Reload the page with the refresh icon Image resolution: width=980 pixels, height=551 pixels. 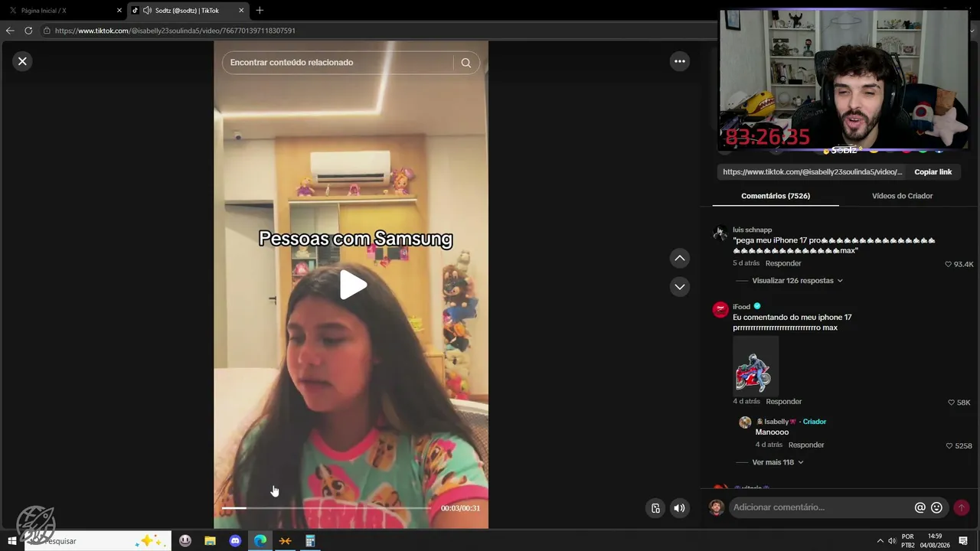click(x=28, y=31)
